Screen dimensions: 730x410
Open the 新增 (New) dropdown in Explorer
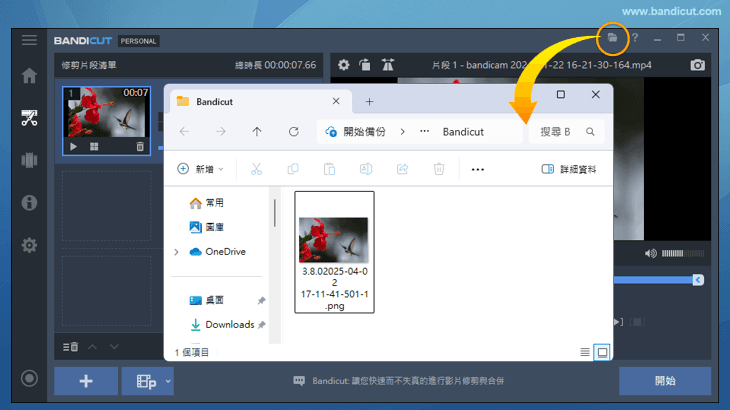[200, 169]
